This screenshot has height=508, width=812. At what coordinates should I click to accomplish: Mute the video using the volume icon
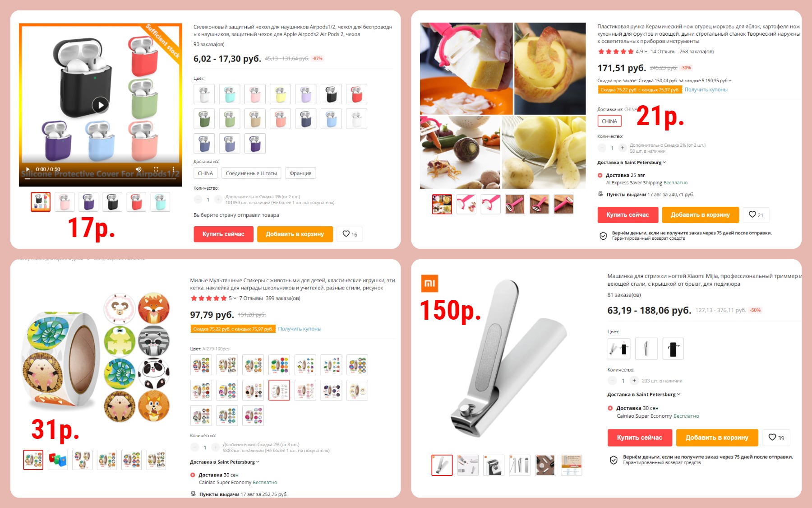pyautogui.click(x=138, y=169)
